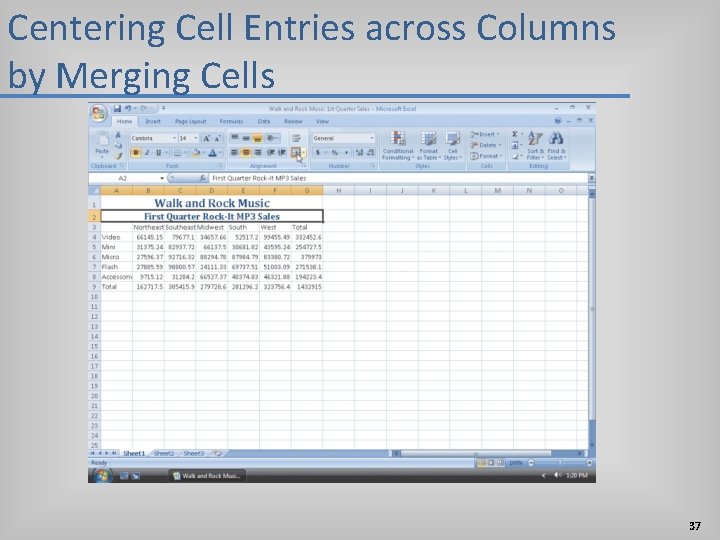The width and height of the screenshot is (720, 540).
Task: Click the Align Text Left icon
Action: 234,152
